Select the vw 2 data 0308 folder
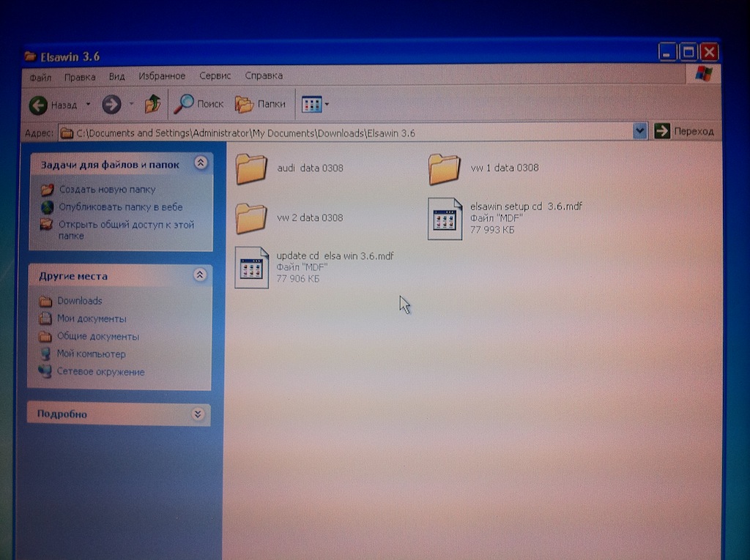This screenshot has height=560, width=750. click(x=252, y=218)
